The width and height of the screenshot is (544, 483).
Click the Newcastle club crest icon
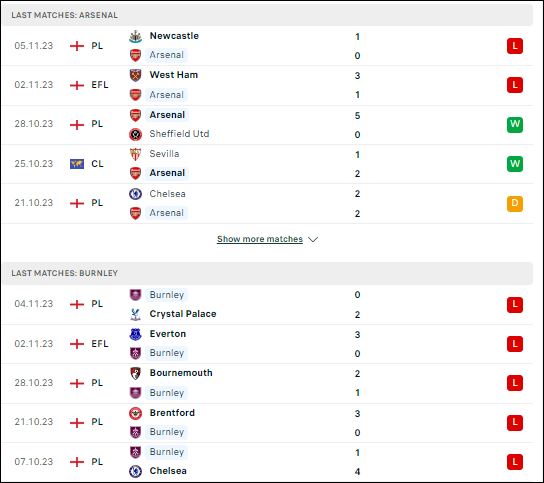click(x=135, y=36)
